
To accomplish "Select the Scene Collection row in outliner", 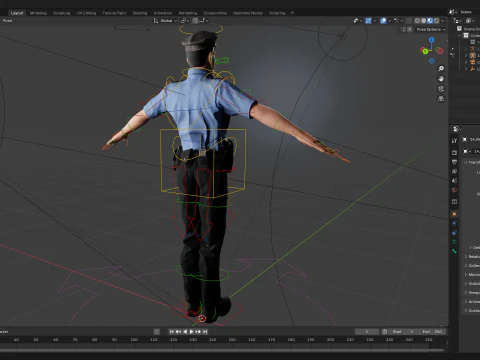I will (468, 29).
